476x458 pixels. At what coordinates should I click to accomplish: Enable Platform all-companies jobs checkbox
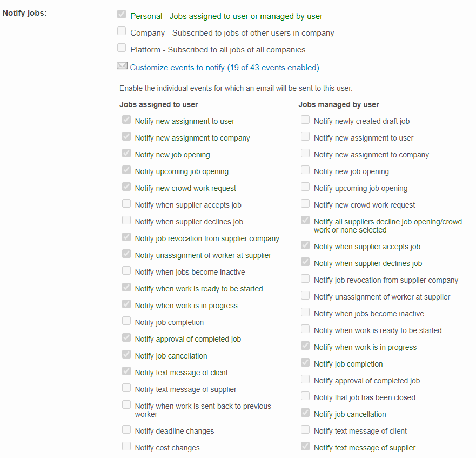click(x=122, y=48)
